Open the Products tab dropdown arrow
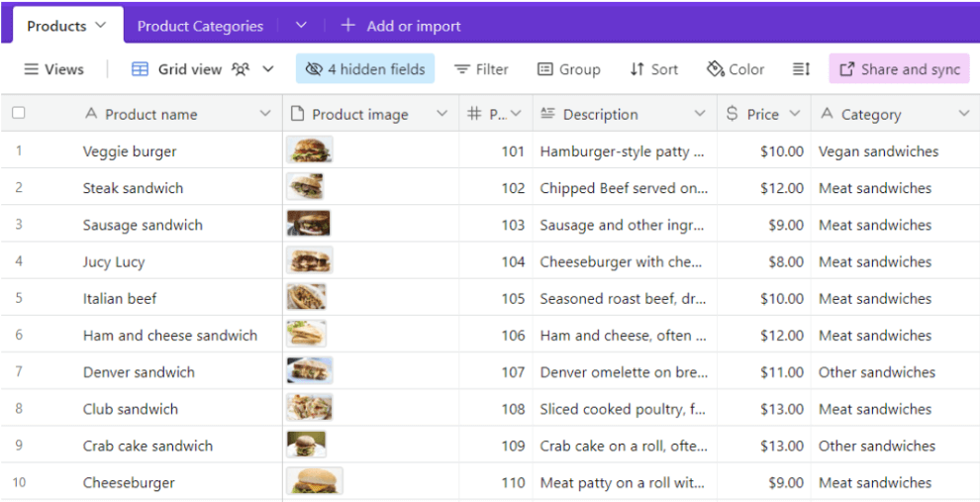980x502 pixels. tap(100, 25)
